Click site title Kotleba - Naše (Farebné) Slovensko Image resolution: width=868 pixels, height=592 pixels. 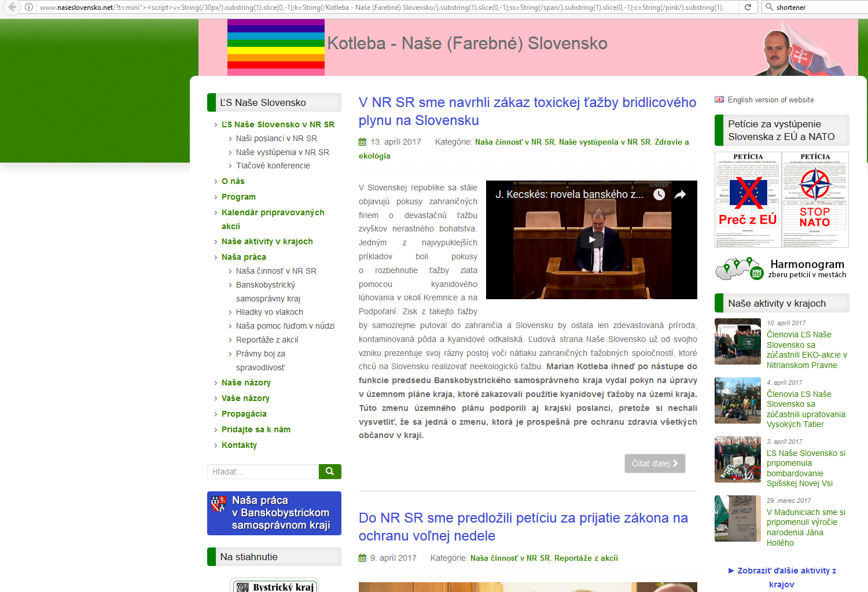(468, 43)
